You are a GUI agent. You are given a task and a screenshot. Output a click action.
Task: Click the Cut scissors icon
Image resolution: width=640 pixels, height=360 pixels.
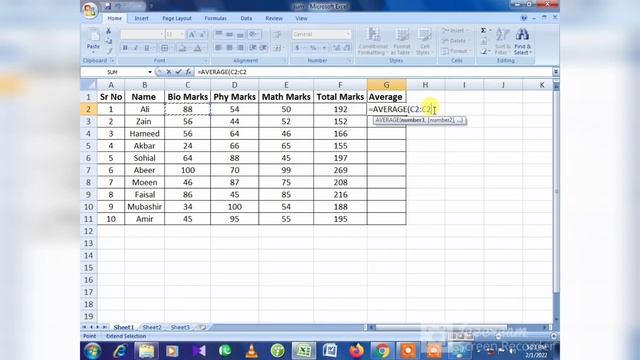(109, 31)
